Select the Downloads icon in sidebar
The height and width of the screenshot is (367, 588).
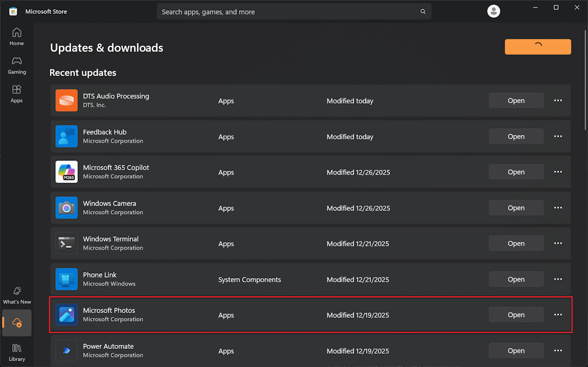(x=17, y=322)
